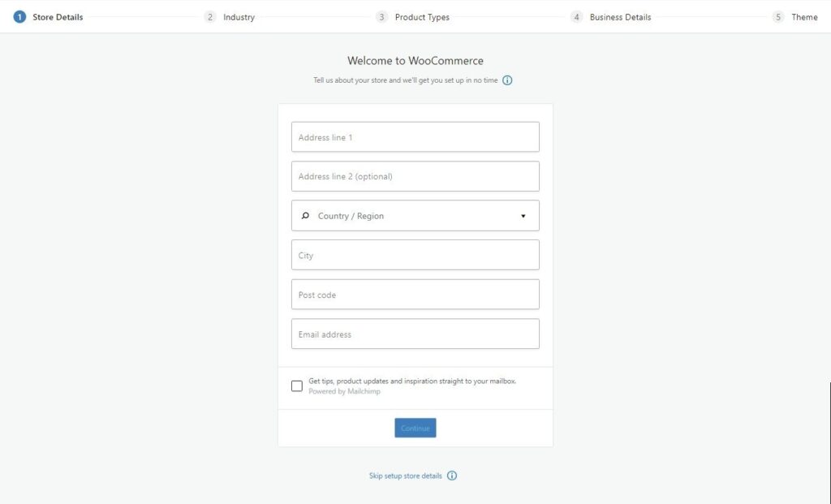Click the Email address field
Viewport: 831px width, 504px height.
[415, 334]
